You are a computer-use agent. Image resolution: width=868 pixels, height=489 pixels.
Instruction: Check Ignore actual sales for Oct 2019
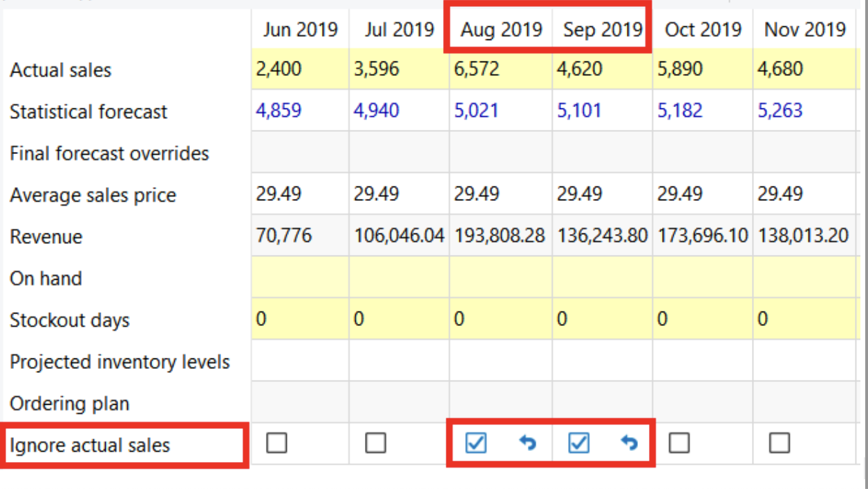pos(679,443)
